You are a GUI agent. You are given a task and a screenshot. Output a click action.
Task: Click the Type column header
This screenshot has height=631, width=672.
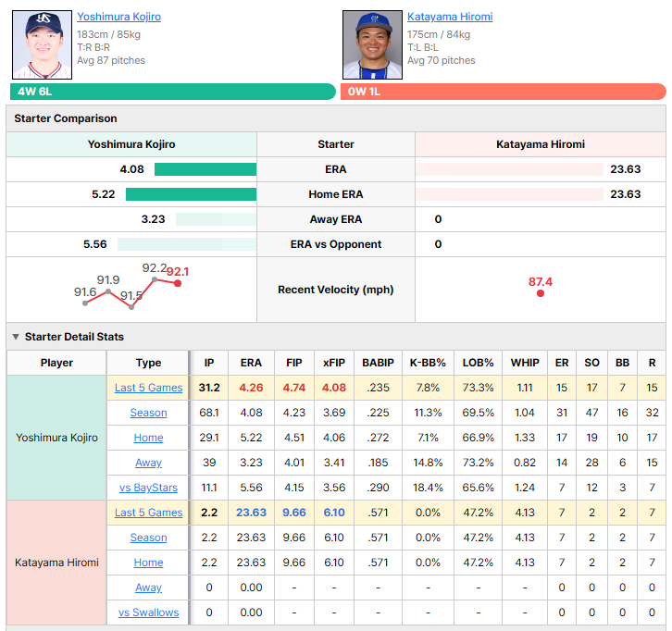148,363
